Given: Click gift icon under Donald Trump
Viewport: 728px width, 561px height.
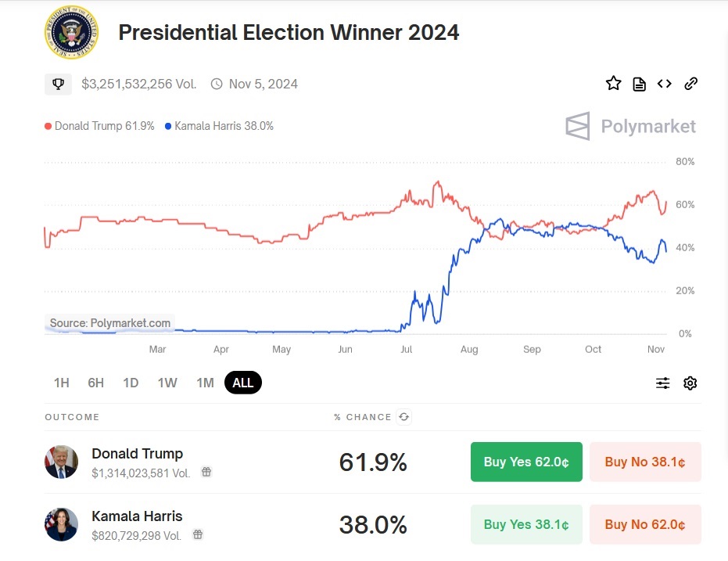Looking at the screenshot, I should (206, 473).
